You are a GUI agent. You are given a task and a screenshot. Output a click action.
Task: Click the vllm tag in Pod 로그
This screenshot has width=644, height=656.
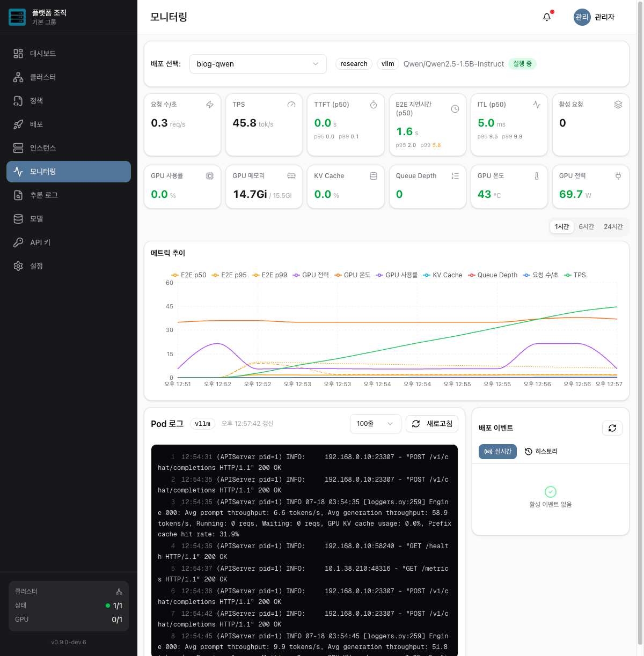202,424
